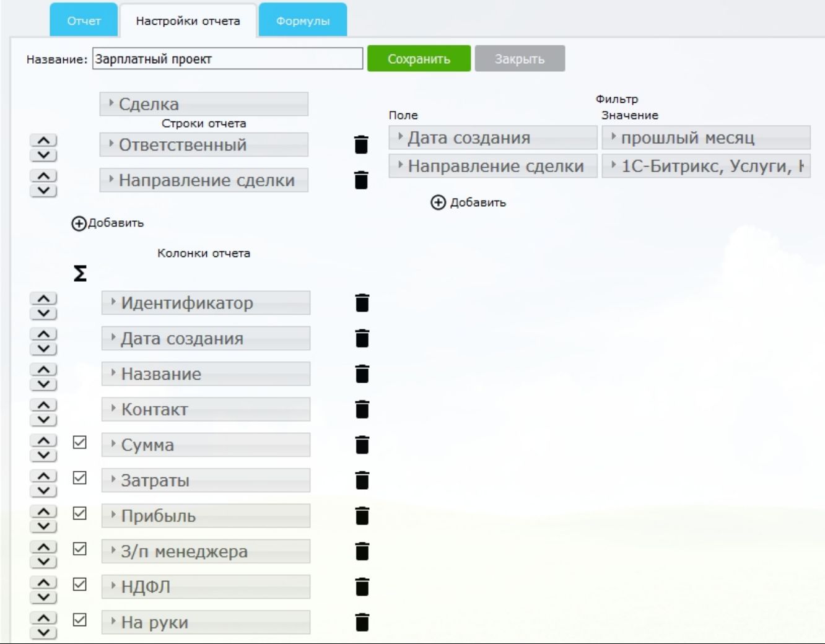Screen dimensions: 825x644
Task: Delete the Ответственный report row
Action: [362, 145]
